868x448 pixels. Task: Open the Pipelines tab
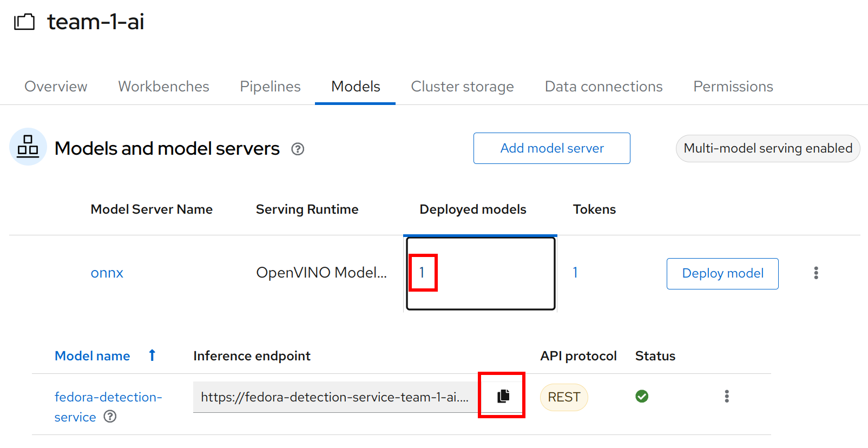point(270,87)
